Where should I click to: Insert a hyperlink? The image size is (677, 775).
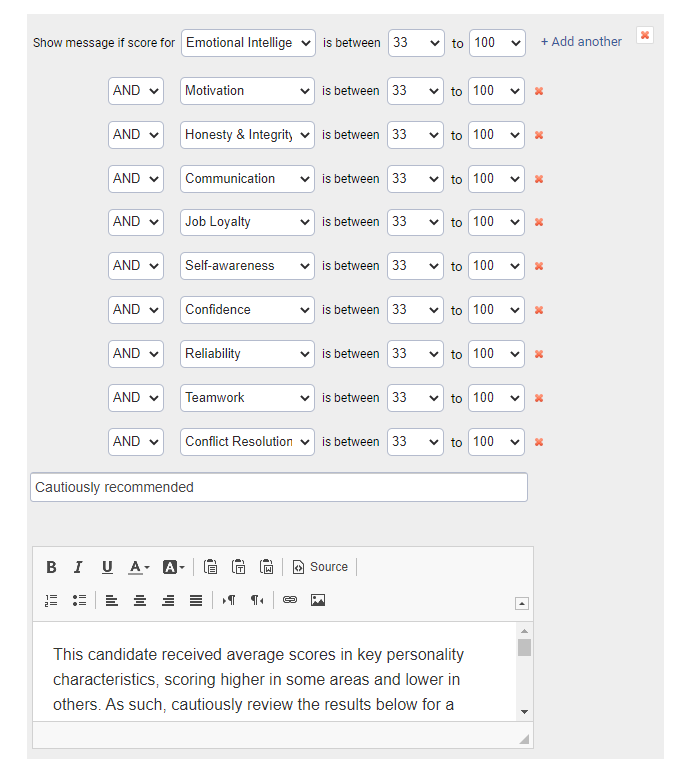tap(290, 600)
